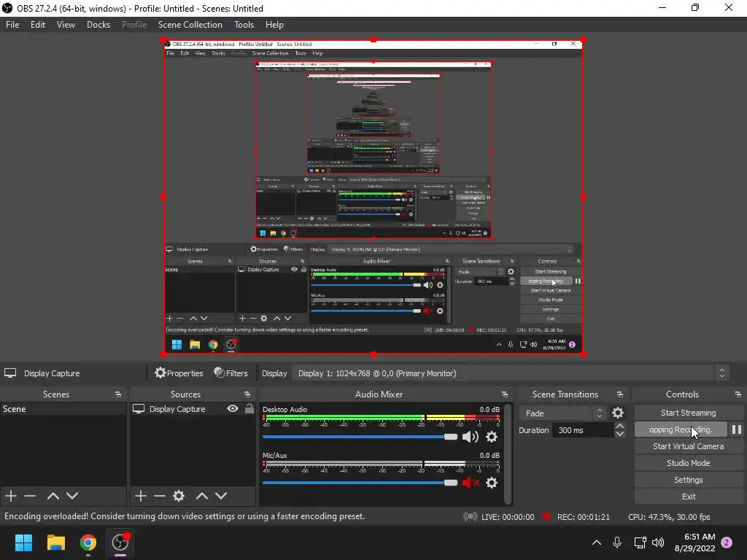This screenshot has width=747, height=560.
Task: Open OBS Settings from Controls
Action: point(689,480)
